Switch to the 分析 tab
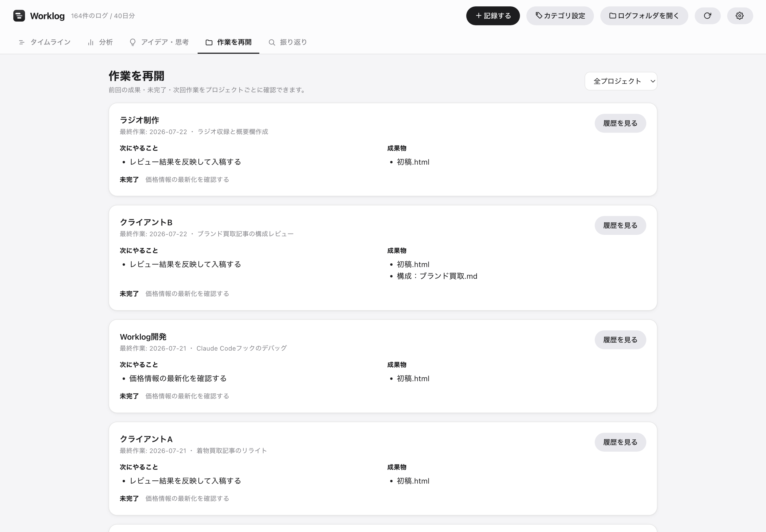 click(100, 42)
